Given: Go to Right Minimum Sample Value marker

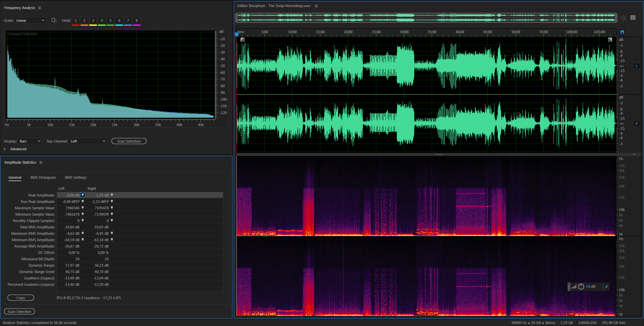Looking at the screenshot, I should point(112,214).
